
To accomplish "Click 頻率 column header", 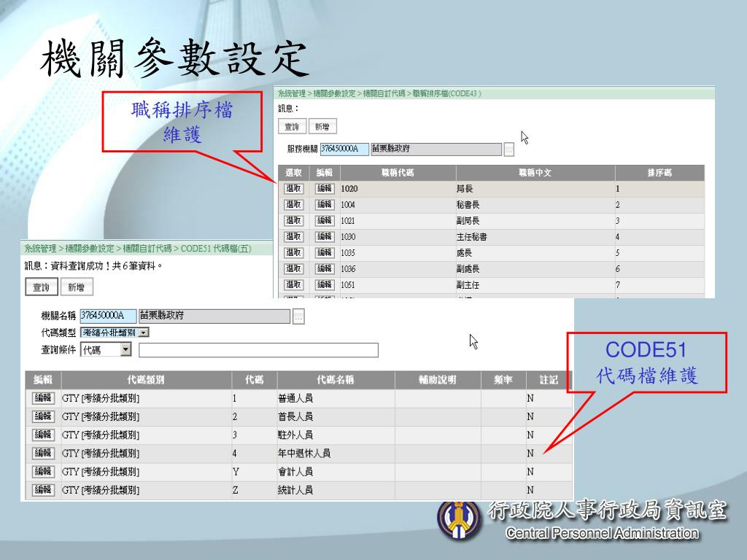I will pos(503,380).
